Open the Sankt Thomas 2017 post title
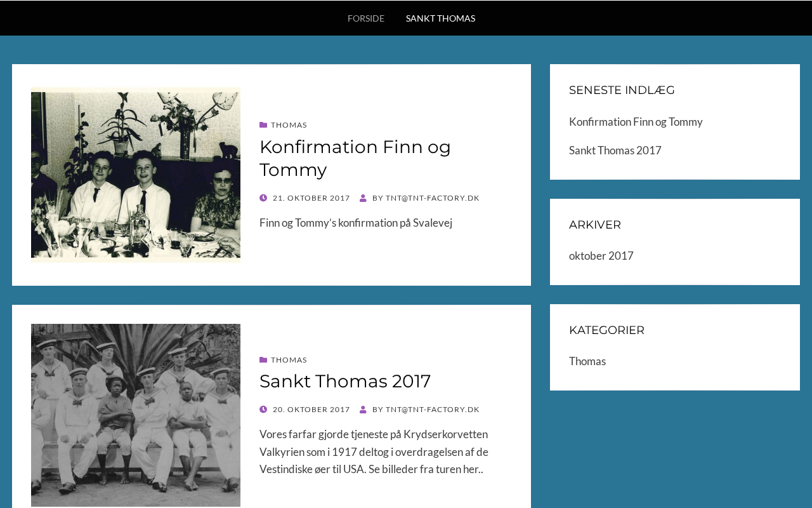 (x=345, y=381)
